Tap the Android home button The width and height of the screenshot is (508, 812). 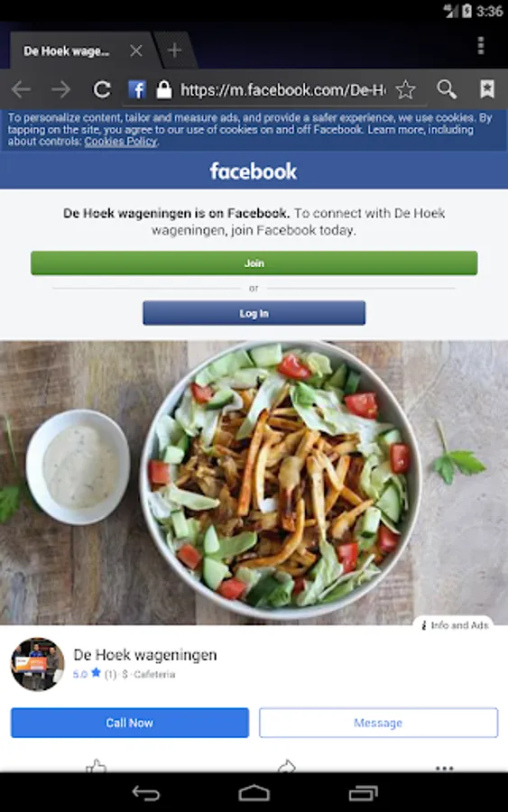click(254, 793)
